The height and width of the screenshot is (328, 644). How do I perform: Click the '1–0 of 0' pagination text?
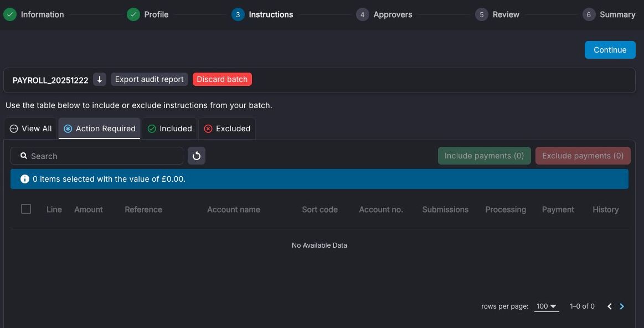coord(582,306)
